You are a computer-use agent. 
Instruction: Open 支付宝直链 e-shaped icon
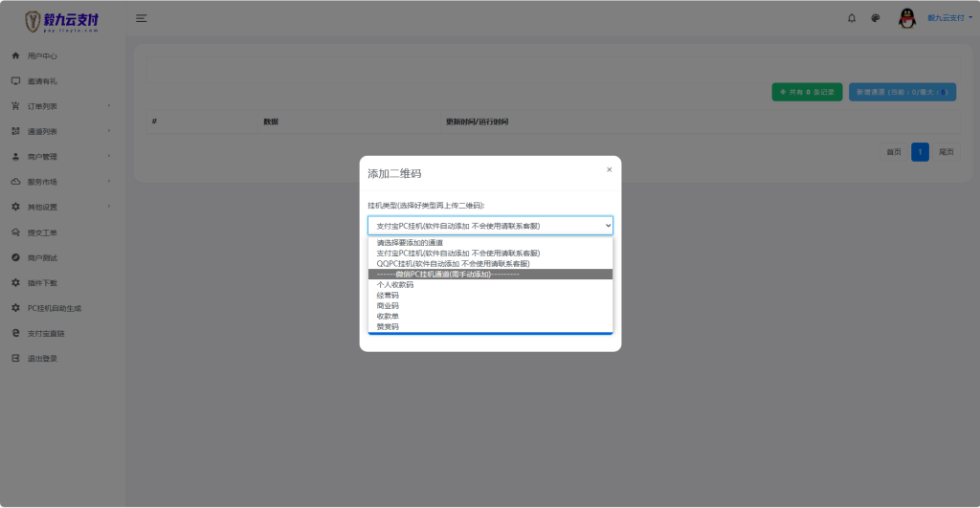tap(15, 333)
